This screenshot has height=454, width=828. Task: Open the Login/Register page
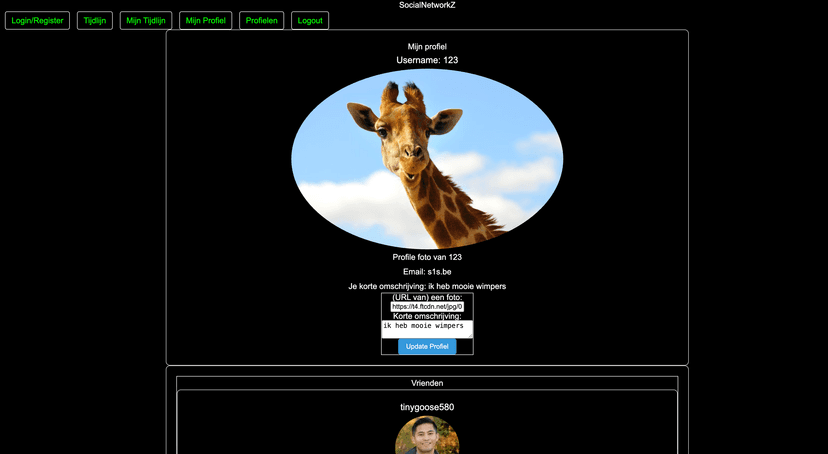click(x=37, y=20)
